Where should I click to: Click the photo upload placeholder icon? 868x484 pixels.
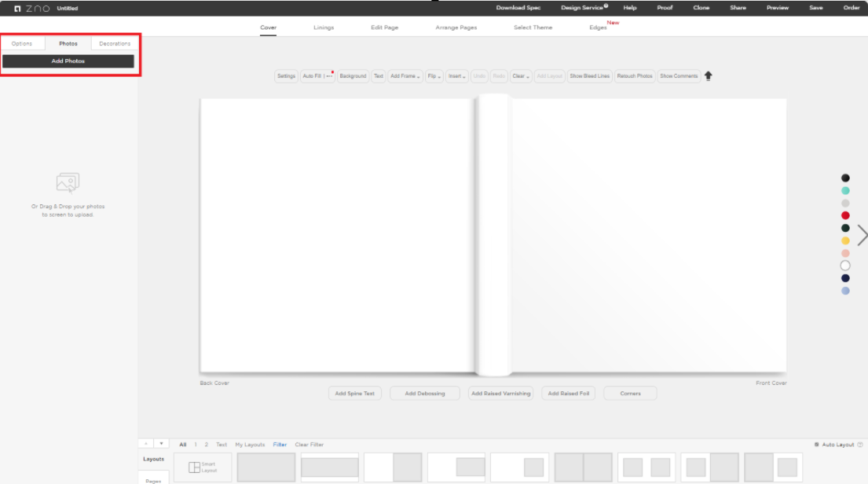point(68,183)
